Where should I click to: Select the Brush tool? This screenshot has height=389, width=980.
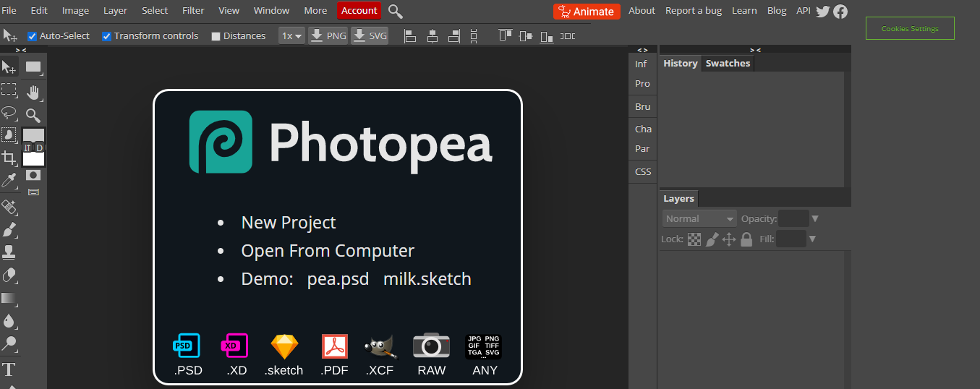[x=9, y=231]
